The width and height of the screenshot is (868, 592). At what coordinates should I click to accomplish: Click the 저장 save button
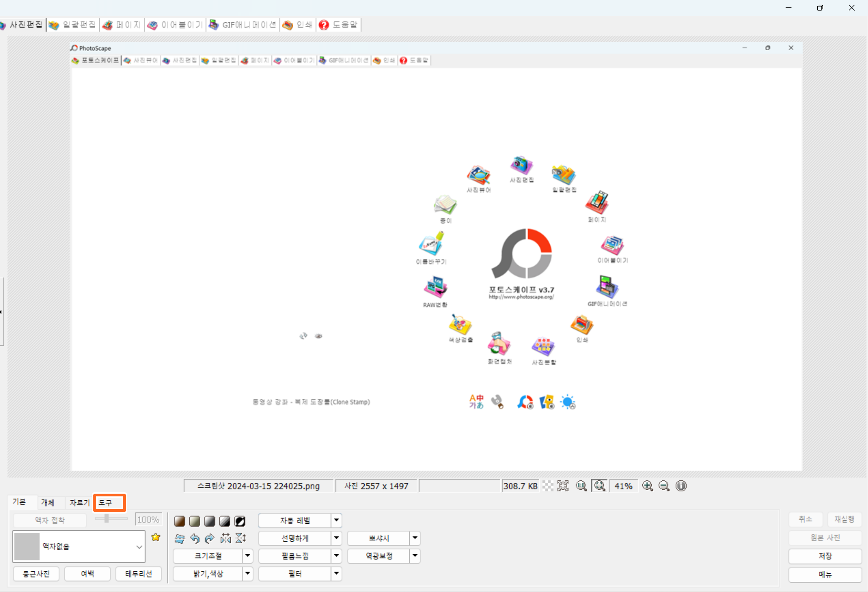[825, 556]
